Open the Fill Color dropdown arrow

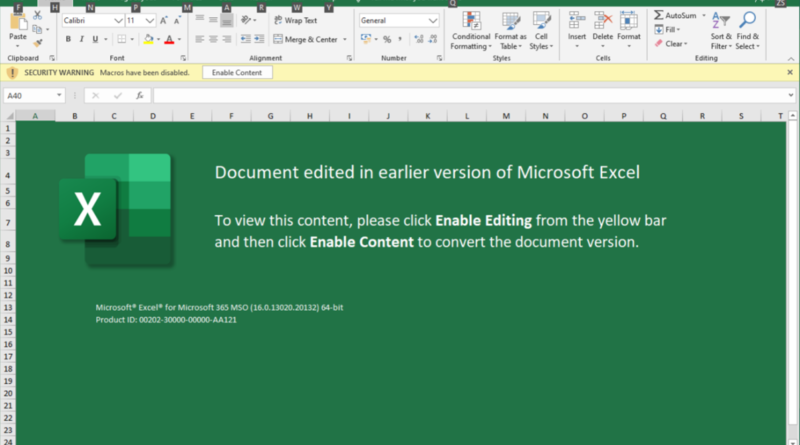(x=158, y=39)
